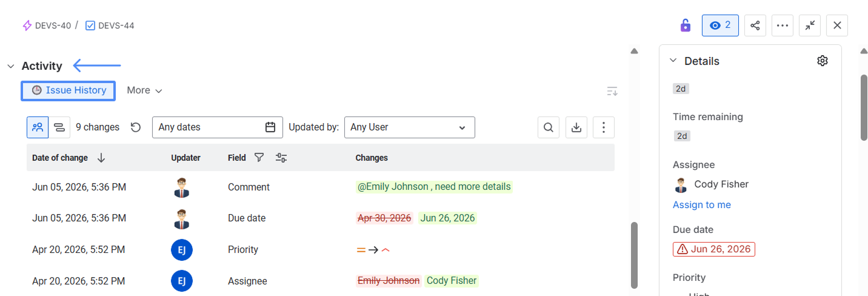The height and width of the screenshot is (296, 868).
Task: Expand the More dropdown
Action: (x=145, y=90)
